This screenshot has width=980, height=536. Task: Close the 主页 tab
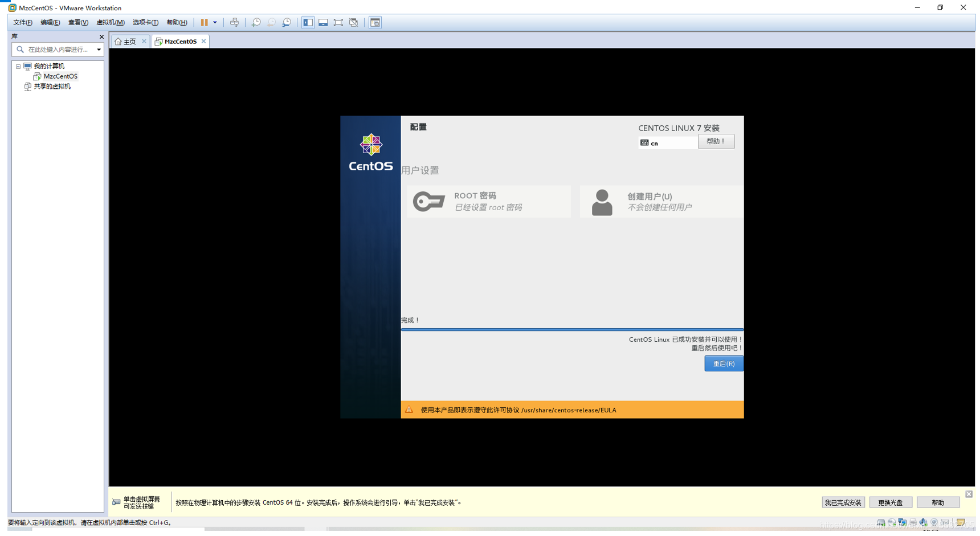pyautogui.click(x=144, y=41)
